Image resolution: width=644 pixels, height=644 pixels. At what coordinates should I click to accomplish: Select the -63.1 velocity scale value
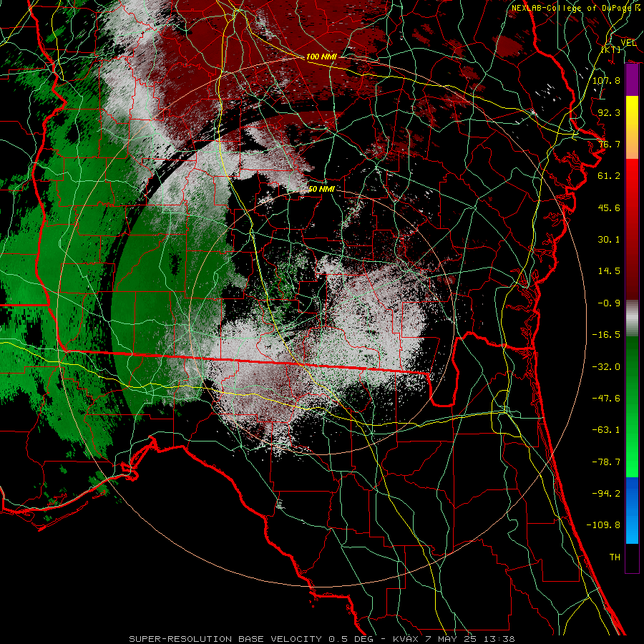606,430
